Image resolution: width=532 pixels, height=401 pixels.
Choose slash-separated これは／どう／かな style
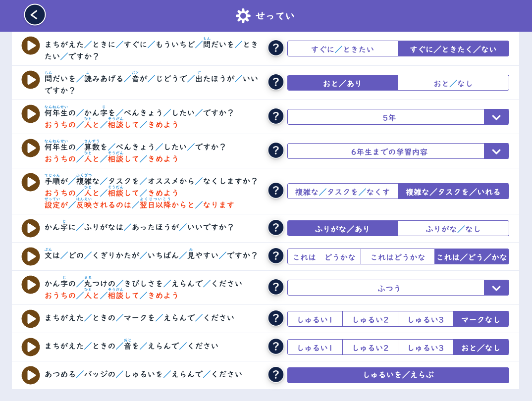coord(472,256)
